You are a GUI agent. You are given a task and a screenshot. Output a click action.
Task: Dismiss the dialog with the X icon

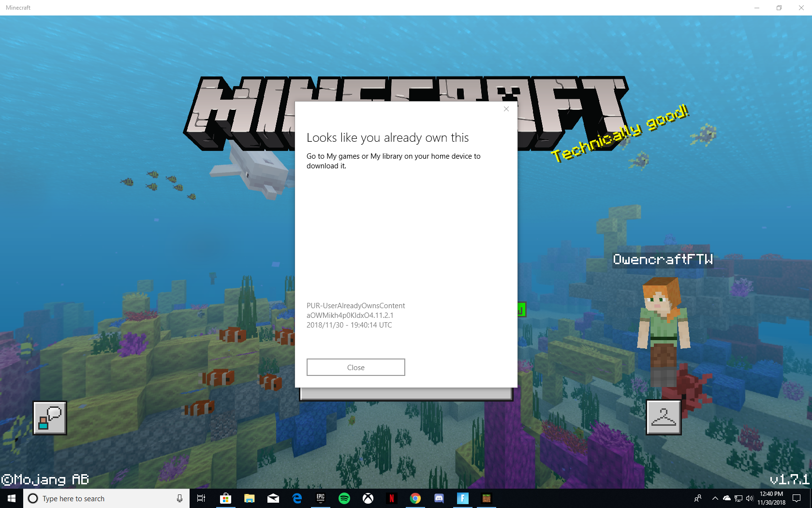506,109
